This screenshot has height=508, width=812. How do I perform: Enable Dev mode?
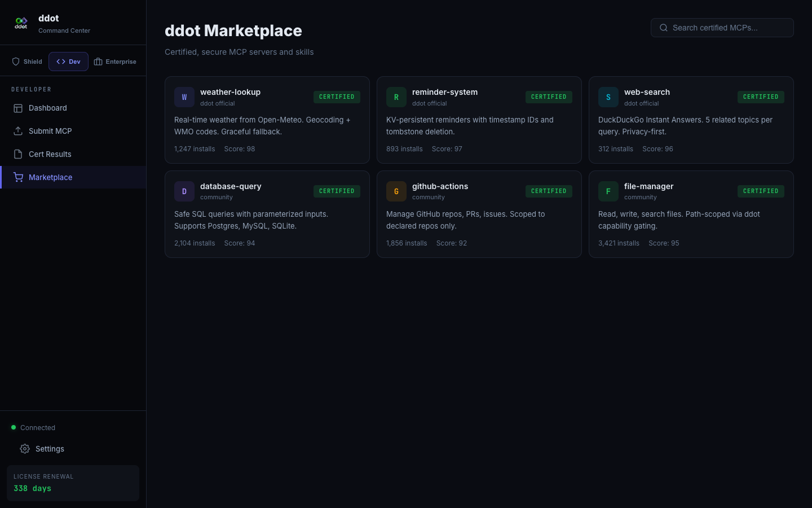(68, 62)
